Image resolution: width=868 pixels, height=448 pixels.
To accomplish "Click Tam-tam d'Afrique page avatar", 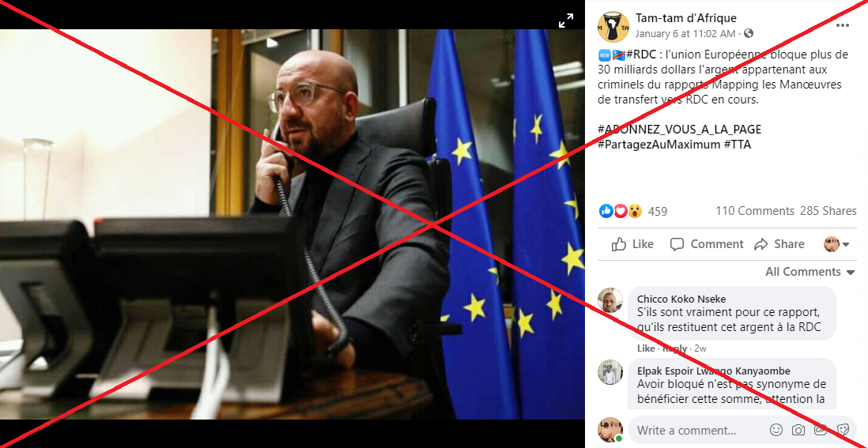I will [x=613, y=27].
